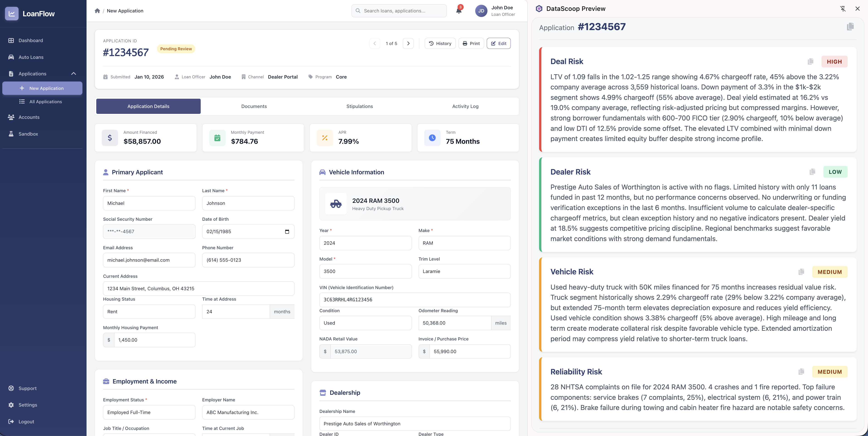Click the Last Name field Johnson

248,203
